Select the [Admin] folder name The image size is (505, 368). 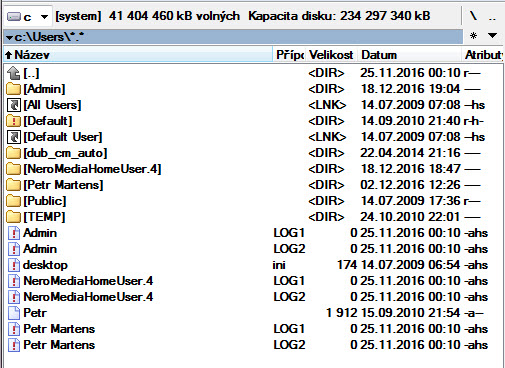[44, 89]
